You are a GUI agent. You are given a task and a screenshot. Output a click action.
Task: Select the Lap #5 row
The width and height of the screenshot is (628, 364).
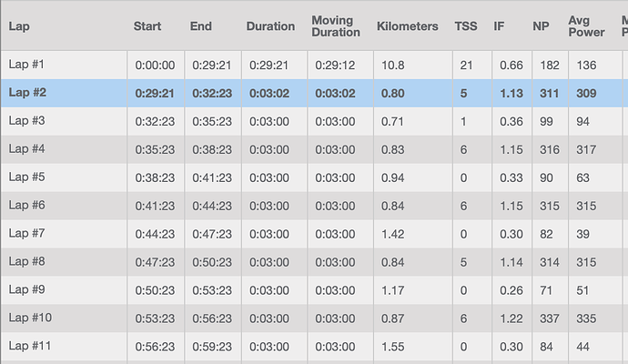(314, 177)
